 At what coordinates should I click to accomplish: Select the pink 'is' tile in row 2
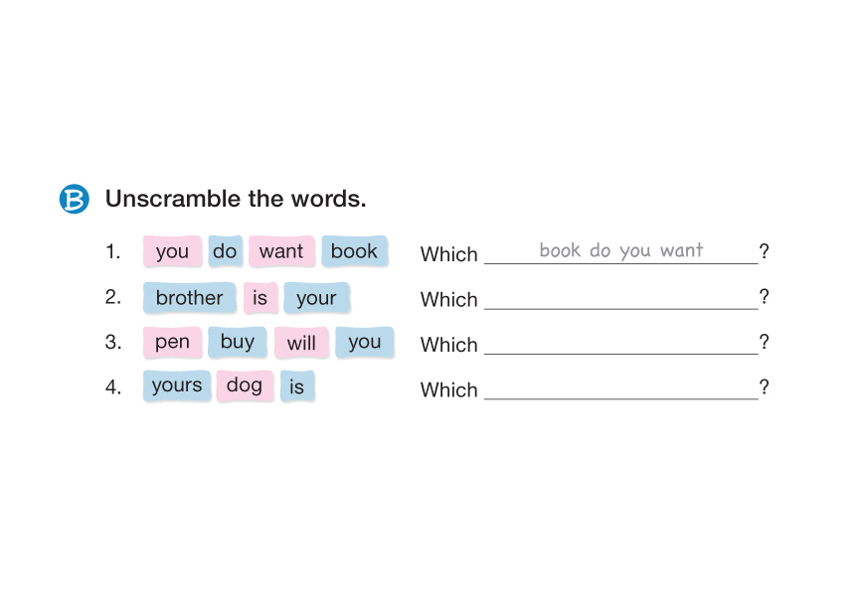(x=260, y=298)
